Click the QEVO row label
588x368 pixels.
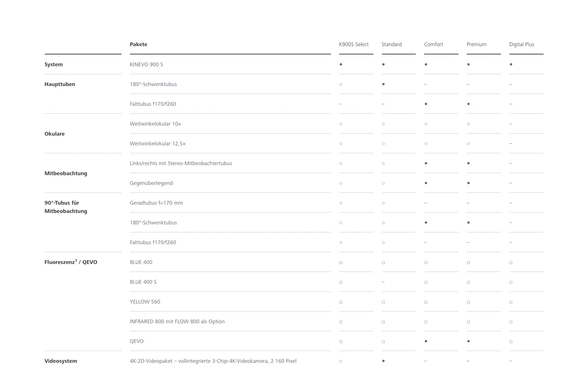pos(137,341)
